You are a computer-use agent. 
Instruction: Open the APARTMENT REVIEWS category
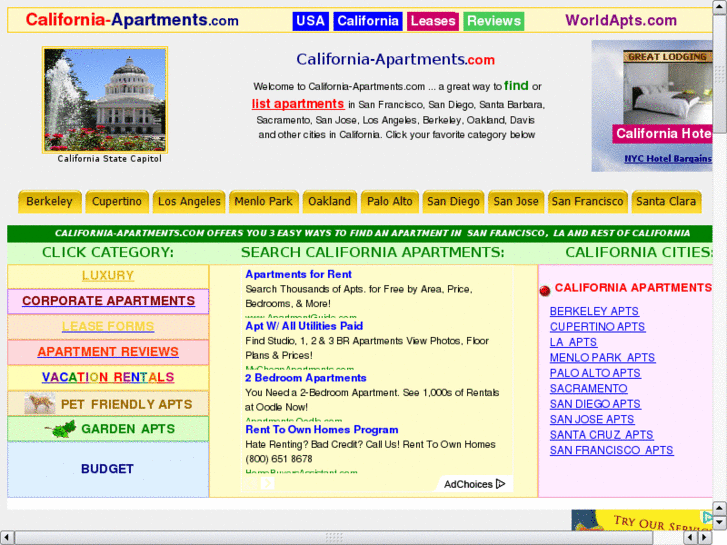pyautogui.click(x=108, y=352)
